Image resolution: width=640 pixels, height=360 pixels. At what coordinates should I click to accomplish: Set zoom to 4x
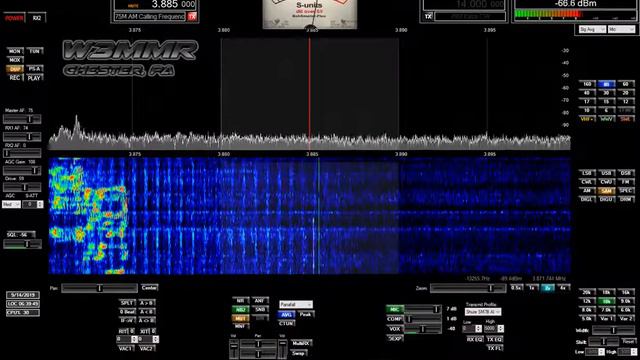[x=563, y=288]
